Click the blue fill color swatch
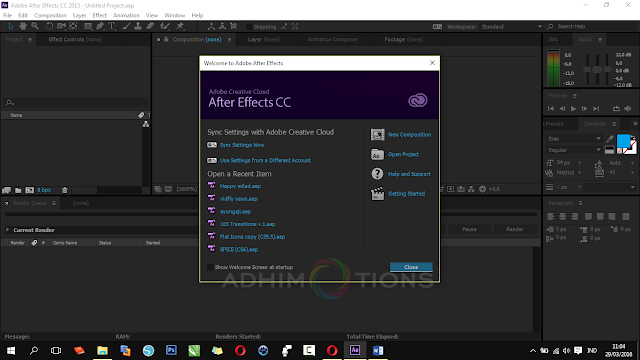Viewport: 640px width, 360px height. tap(623, 141)
